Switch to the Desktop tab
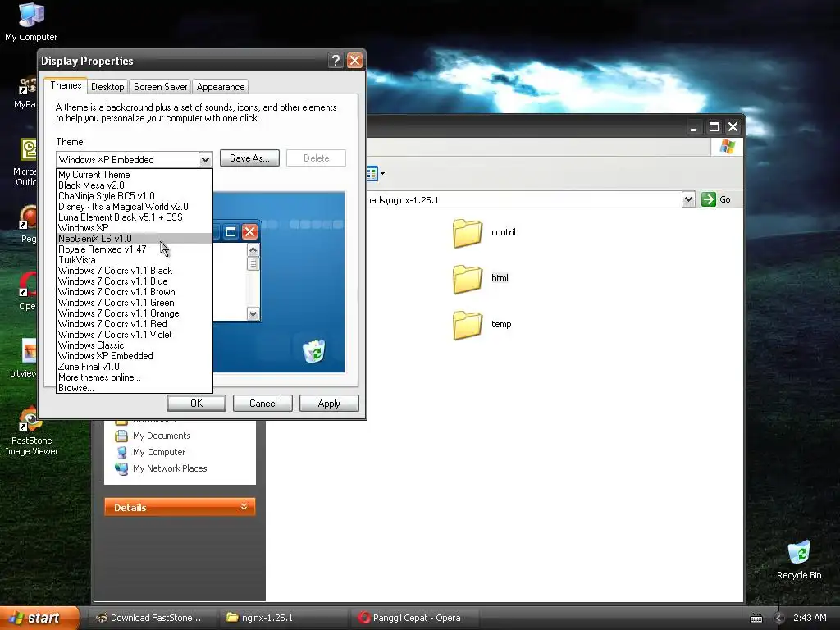Viewport: 840px width, 630px height. point(107,87)
